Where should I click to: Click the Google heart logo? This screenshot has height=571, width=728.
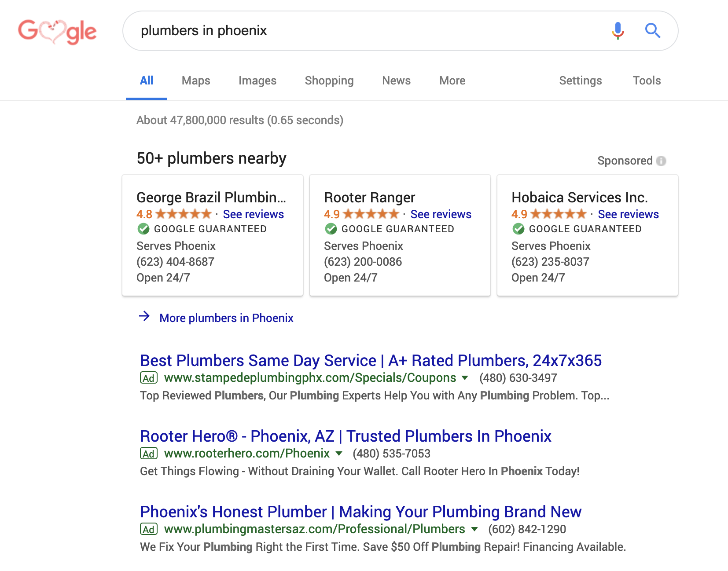click(x=57, y=31)
